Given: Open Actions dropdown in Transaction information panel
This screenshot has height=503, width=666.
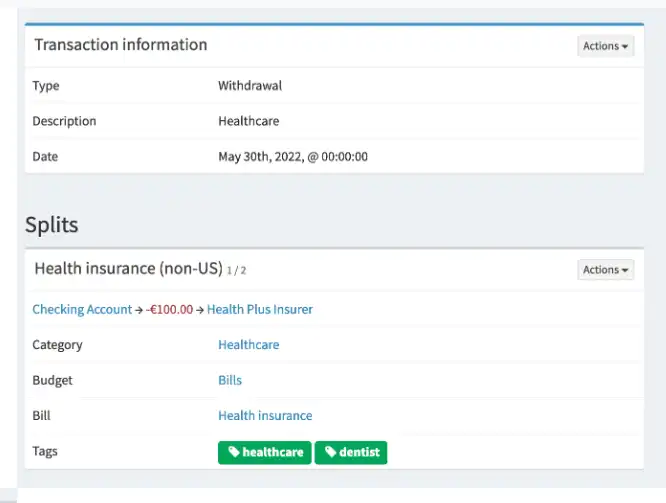Looking at the screenshot, I should point(606,46).
